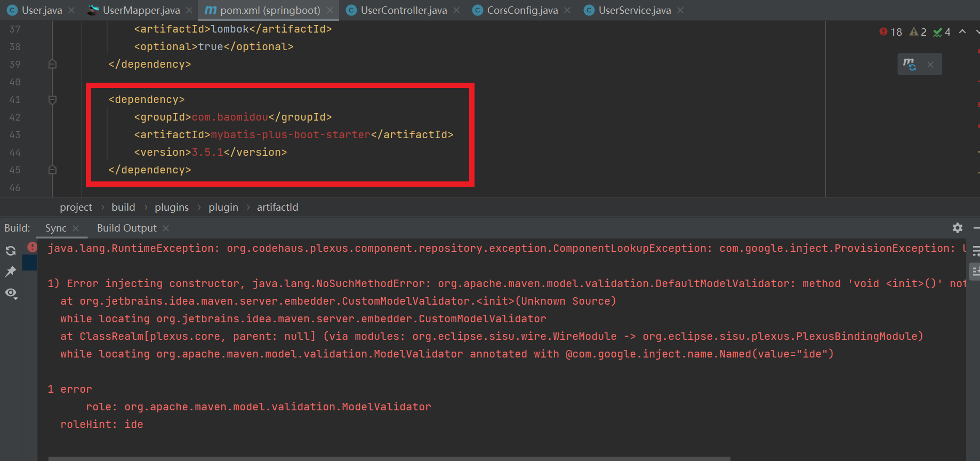This screenshot has height=461, width=980.
Task: Click the warnings indicator showing 2
Action: (x=918, y=32)
